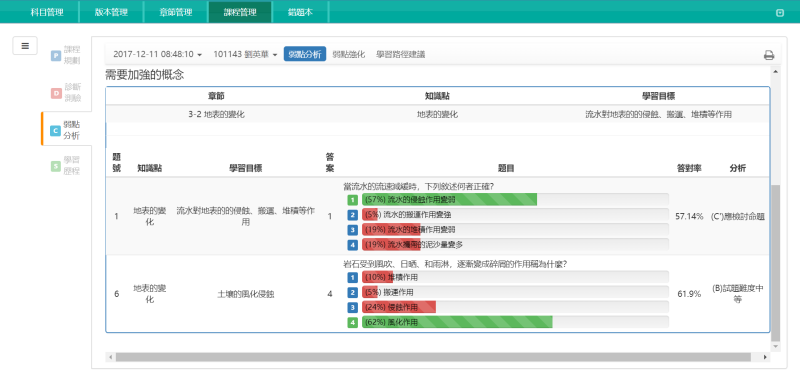Click option 4 badge of 風化作用
The image size is (800, 384).
[353, 322]
